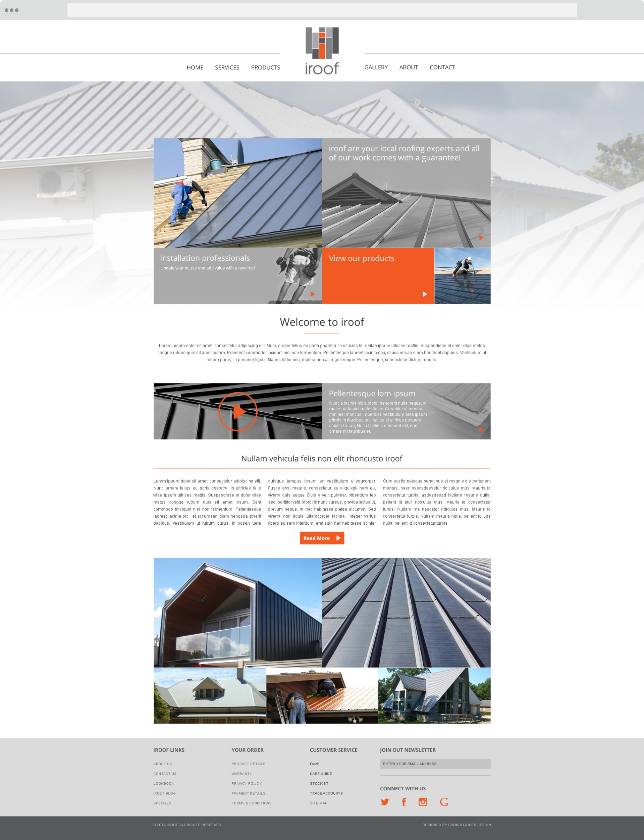
Task: Select the SERVICES menu item
Action: click(227, 67)
